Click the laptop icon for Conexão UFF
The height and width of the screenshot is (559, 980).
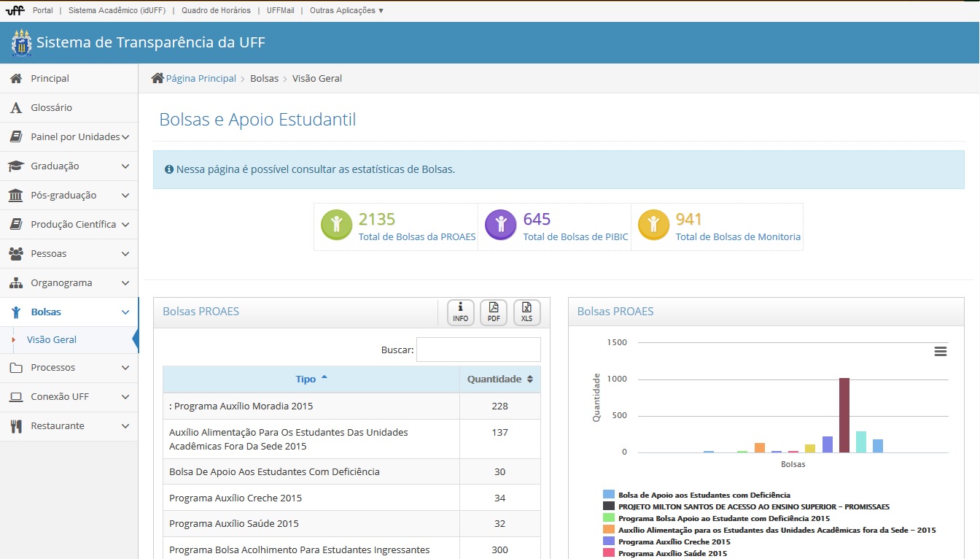tap(16, 397)
